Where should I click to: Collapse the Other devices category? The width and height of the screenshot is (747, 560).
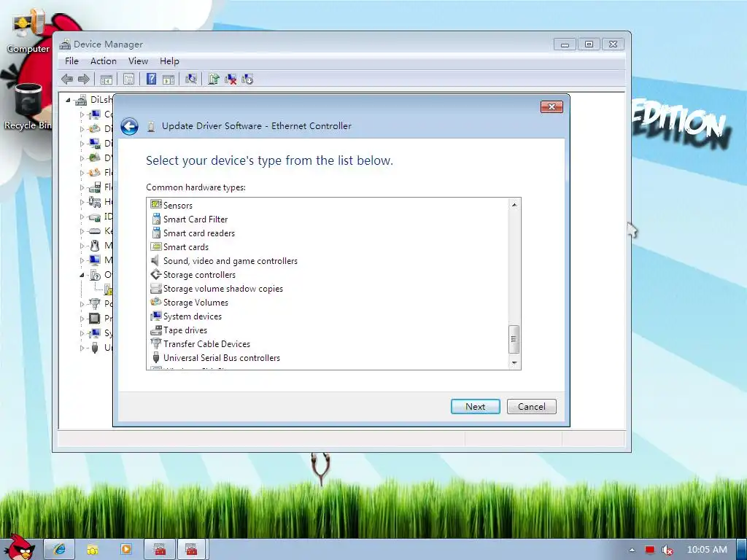click(82, 275)
